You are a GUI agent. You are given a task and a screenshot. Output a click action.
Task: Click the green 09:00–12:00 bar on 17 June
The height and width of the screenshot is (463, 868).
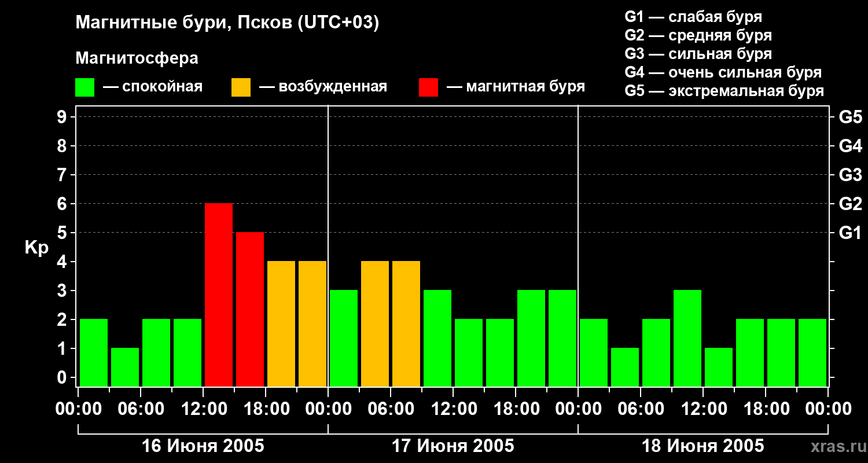[x=437, y=338]
